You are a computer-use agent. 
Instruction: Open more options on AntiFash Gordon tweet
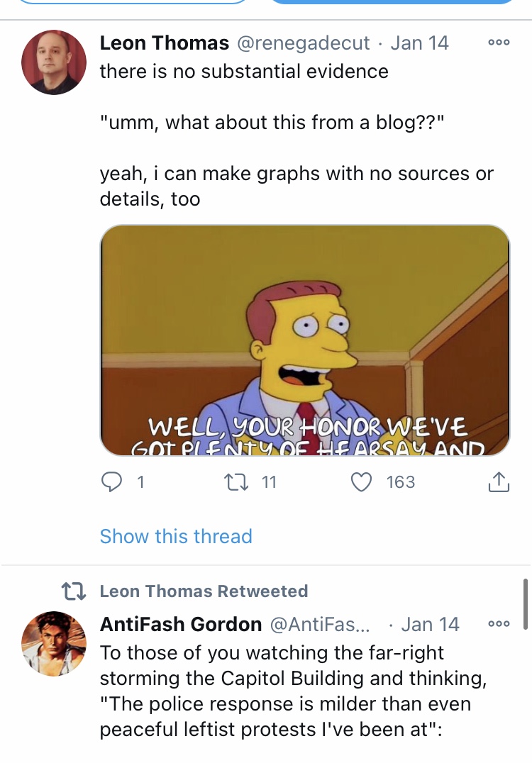tap(499, 623)
